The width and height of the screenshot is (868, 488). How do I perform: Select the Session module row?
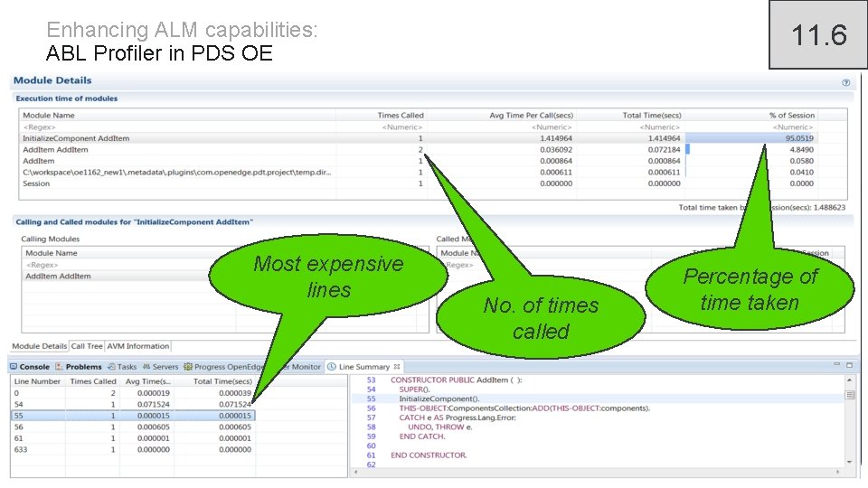click(x=418, y=183)
